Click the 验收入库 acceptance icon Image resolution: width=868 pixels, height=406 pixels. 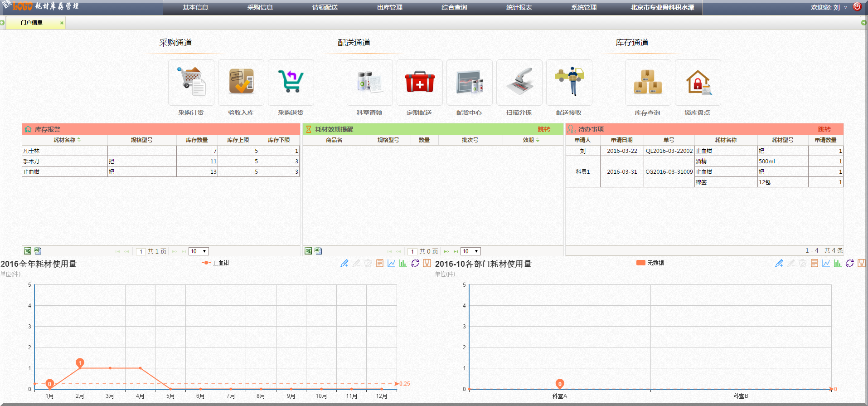pyautogui.click(x=241, y=83)
